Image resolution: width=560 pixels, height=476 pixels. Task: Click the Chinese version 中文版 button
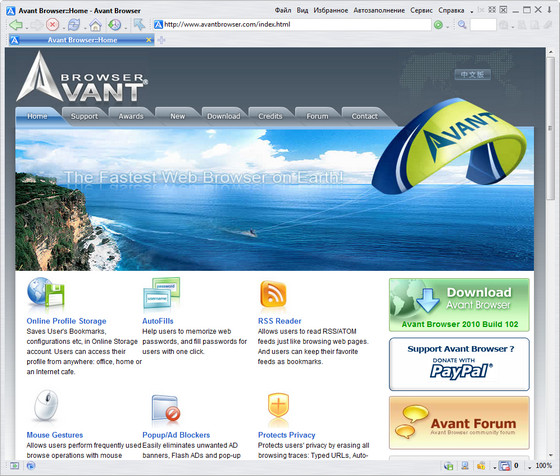coord(472,75)
